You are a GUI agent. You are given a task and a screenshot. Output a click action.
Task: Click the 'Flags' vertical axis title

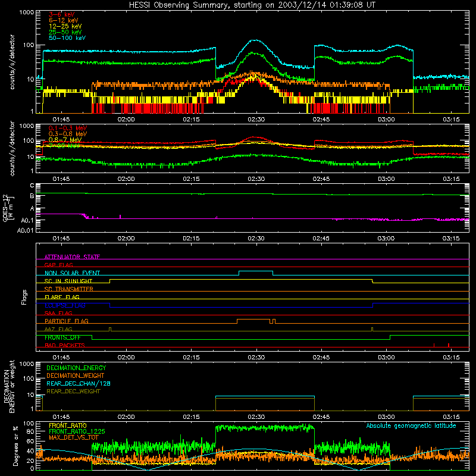point(24,297)
